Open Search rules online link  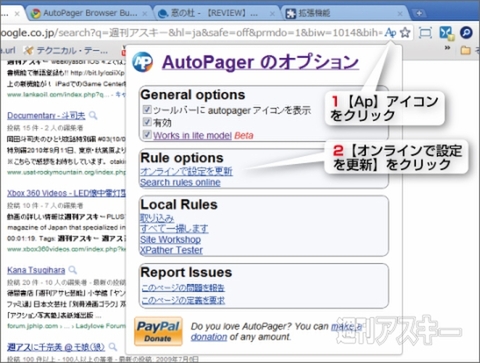coord(180,182)
